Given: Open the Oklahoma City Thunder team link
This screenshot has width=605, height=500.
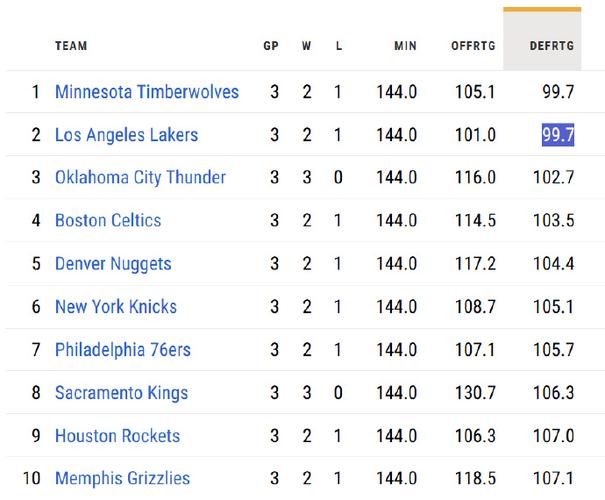Looking at the screenshot, I should coord(140,178).
